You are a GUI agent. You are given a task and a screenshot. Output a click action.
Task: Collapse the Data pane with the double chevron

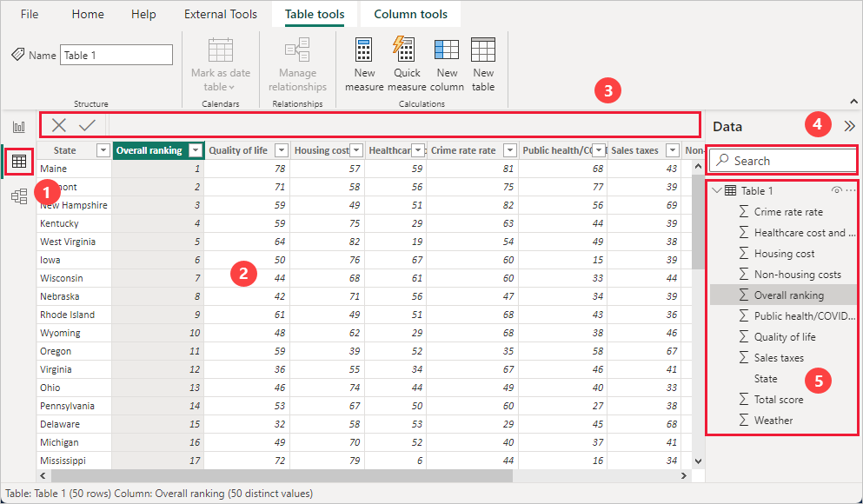pyautogui.click(x=849, y=125)
